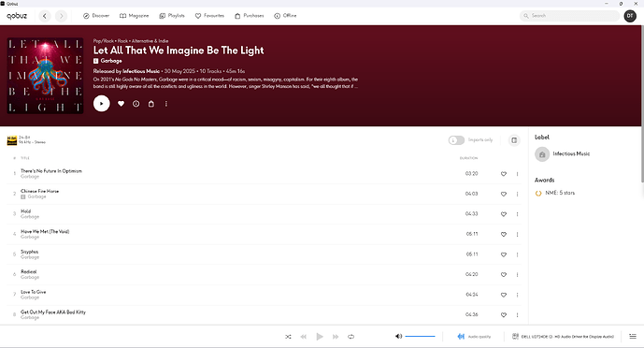The width and height of the screenshot is (644, 348).
Task: Select the track There's No Future In Optimism
Action: [50, 171]
